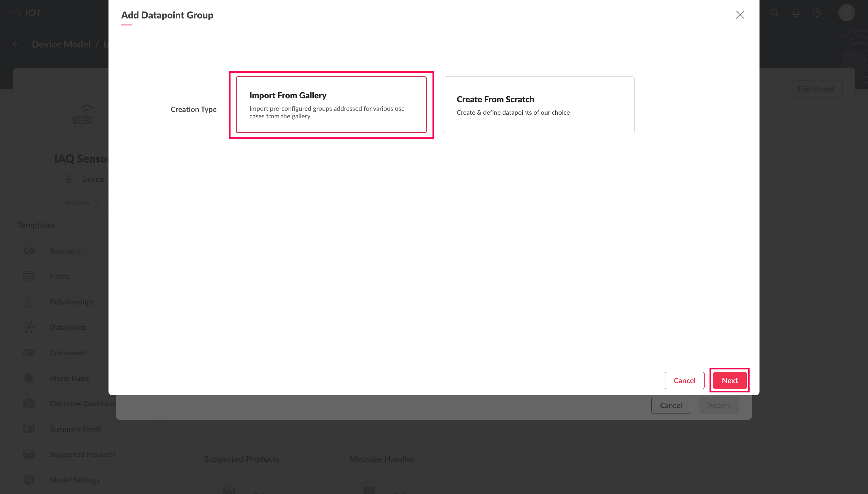
Task: Choose the Create From Scratch option
Action: (x=539, y=104)
